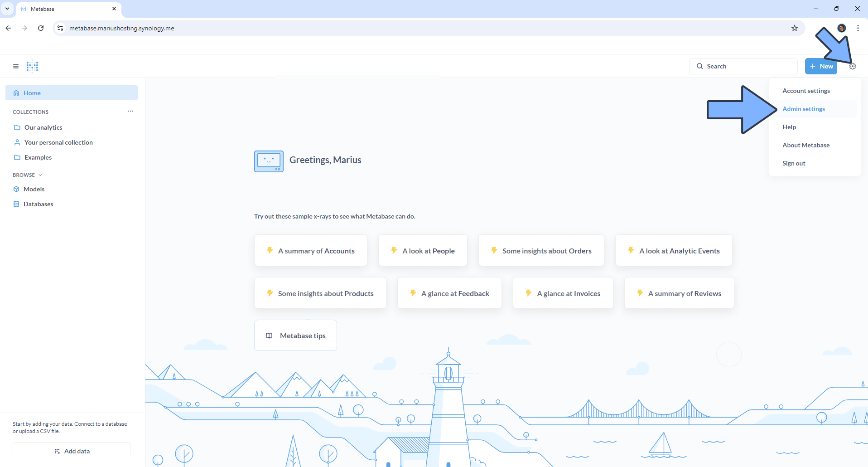The width and height of the screenshot is (868, 467).
Task: Reload the browser page
Action: pyautogui.click(x=41, y=28)
